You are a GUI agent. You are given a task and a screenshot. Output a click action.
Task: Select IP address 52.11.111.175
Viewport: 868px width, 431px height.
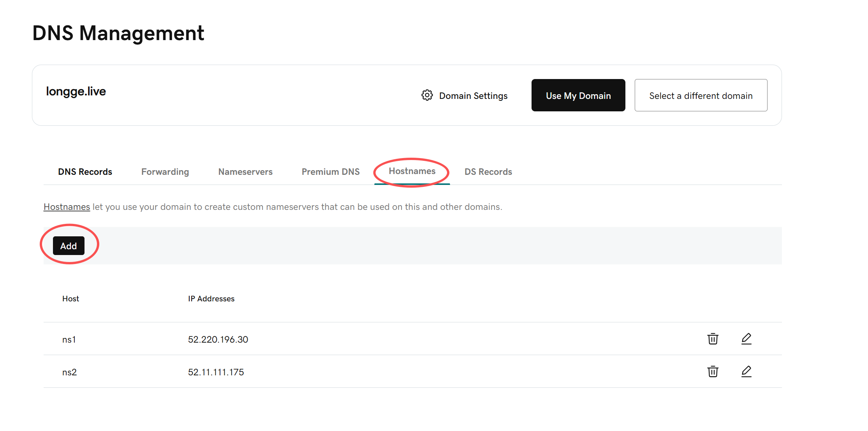(x=216, y=372)
